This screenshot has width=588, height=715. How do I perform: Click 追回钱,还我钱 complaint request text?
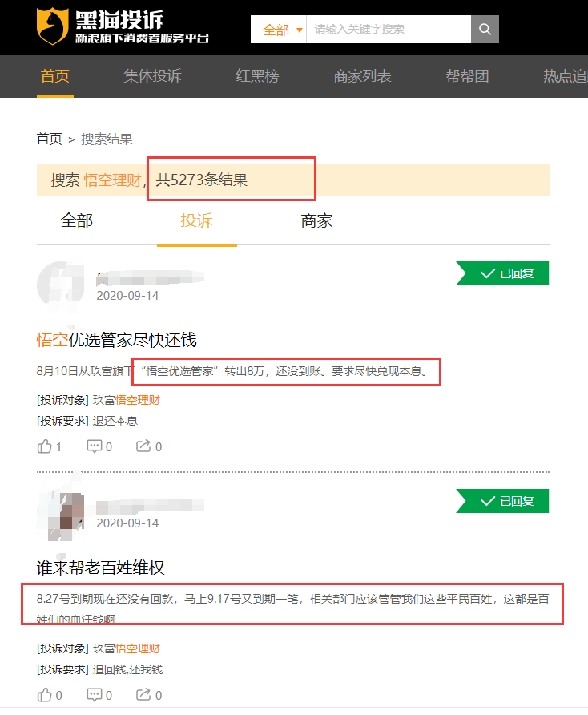click(x=127, y=669)
